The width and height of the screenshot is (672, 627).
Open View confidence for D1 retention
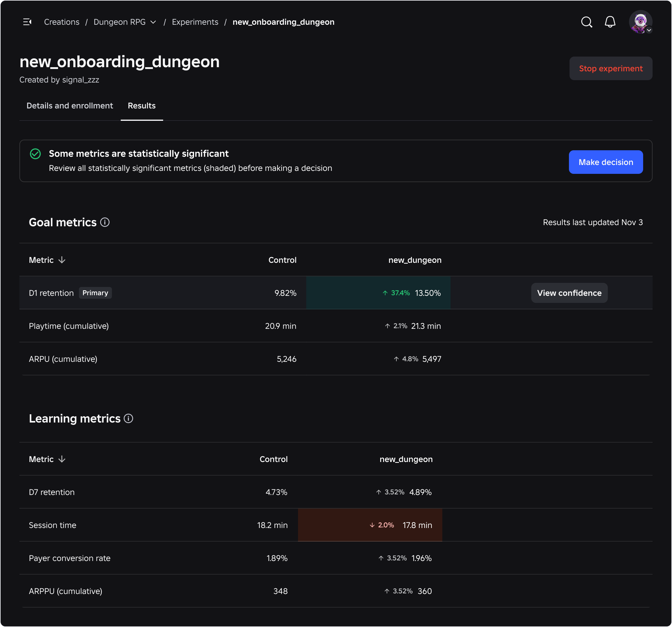pos(569,293)
